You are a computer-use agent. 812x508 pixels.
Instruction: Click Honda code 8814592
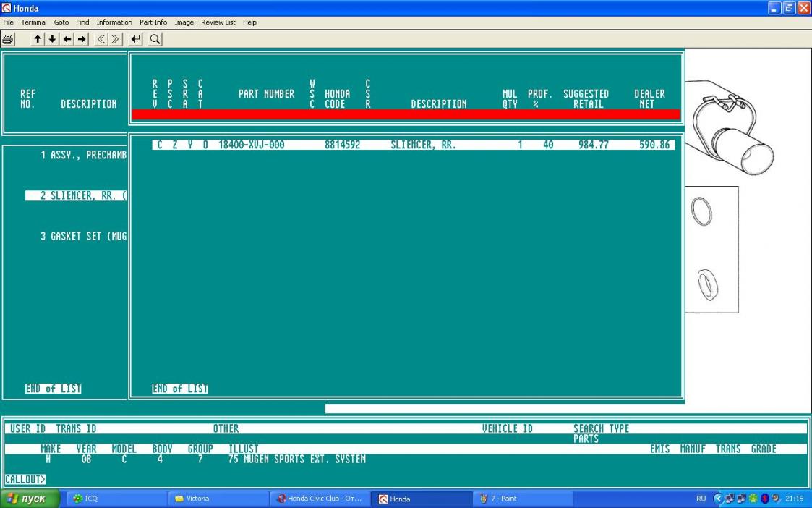tap(342, 145)
